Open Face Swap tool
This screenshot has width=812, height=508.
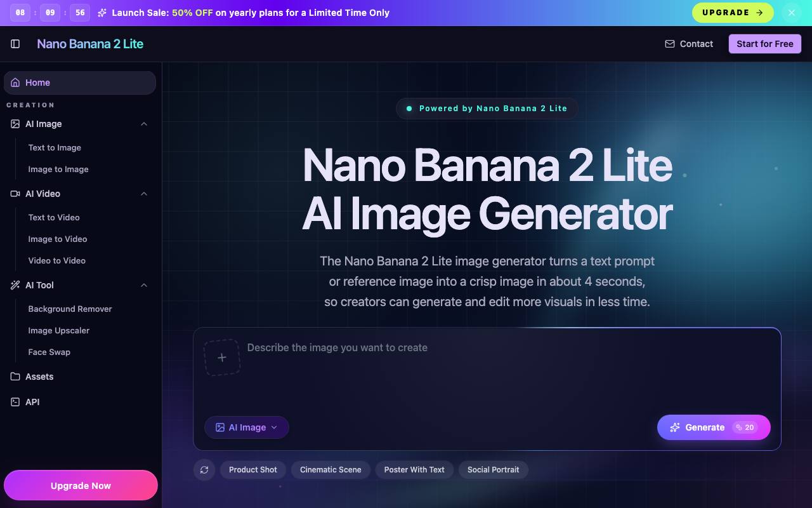coord(49,352)
